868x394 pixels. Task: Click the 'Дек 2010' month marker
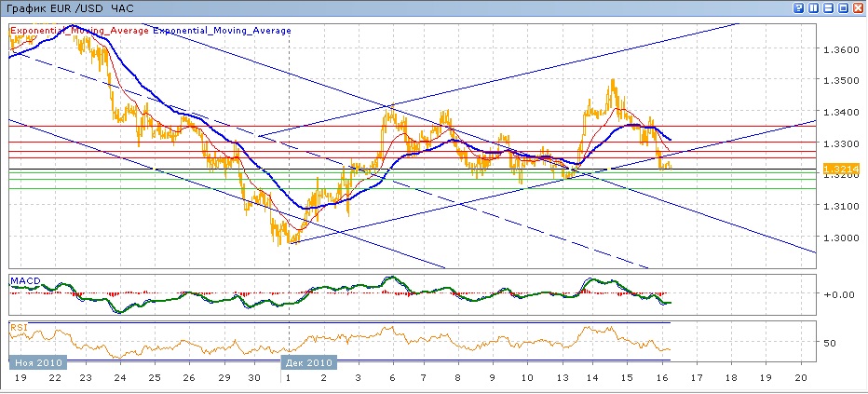[307, 361]
